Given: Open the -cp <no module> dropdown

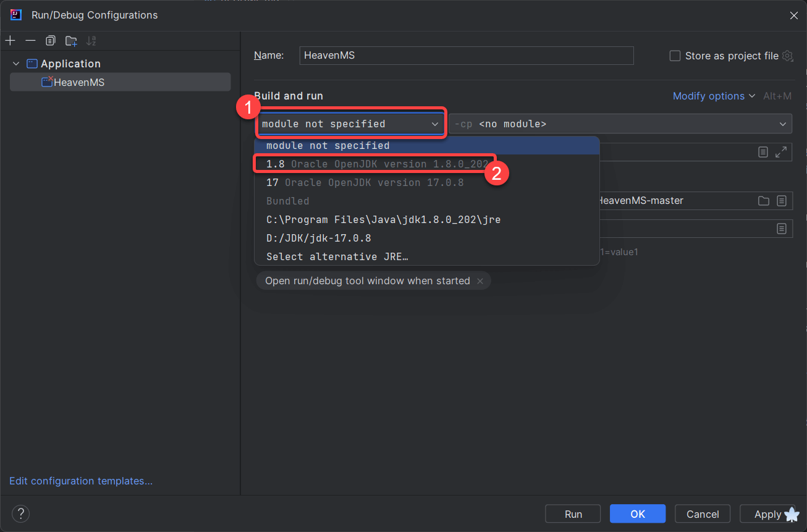Looking at the screenshot, I should (620, 124).
